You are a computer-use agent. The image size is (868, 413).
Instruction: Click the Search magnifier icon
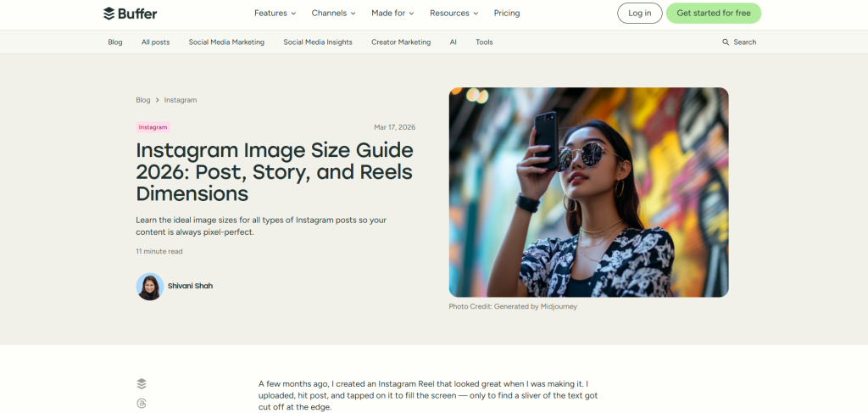[726, 42]
